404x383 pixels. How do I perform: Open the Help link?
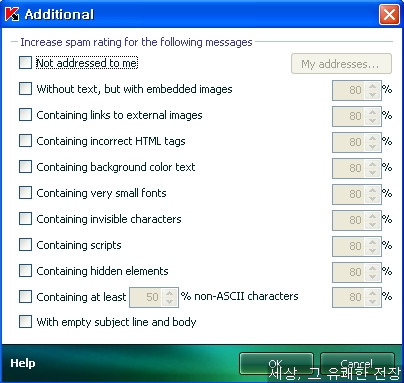[23, 363]
